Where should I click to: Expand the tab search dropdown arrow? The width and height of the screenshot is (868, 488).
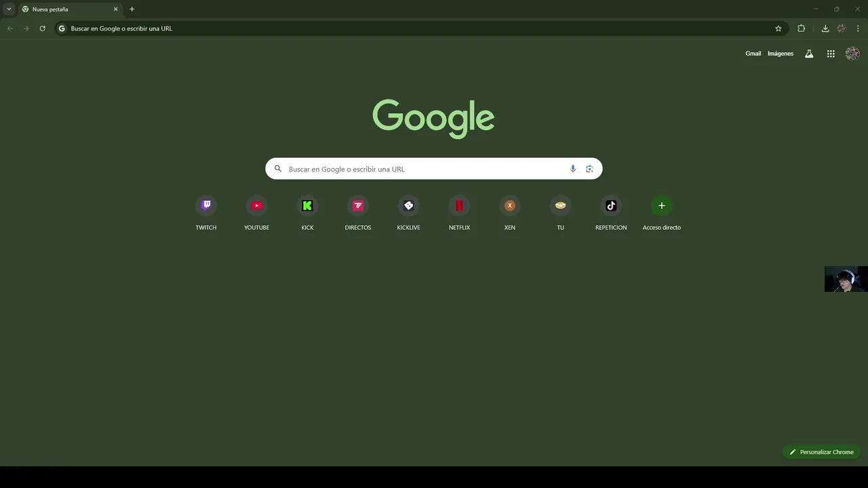9,9
